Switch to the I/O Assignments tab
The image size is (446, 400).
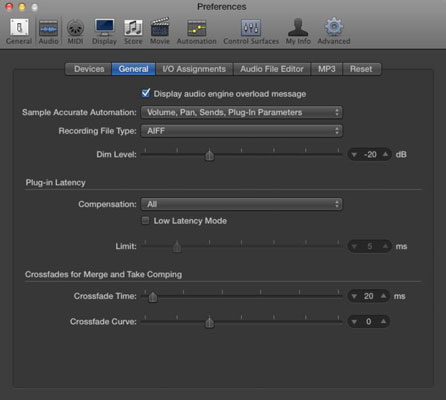click(x=194, y=69)
